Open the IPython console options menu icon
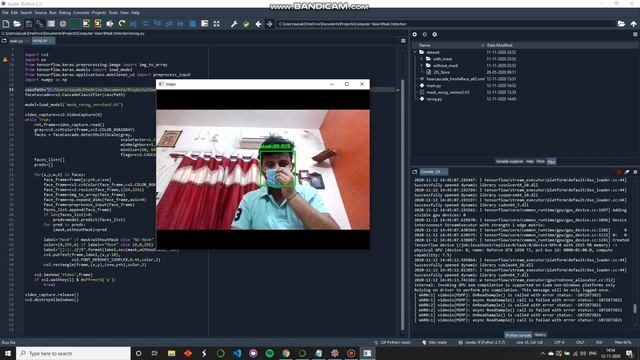The image size is (640, 360). [635, 172]
